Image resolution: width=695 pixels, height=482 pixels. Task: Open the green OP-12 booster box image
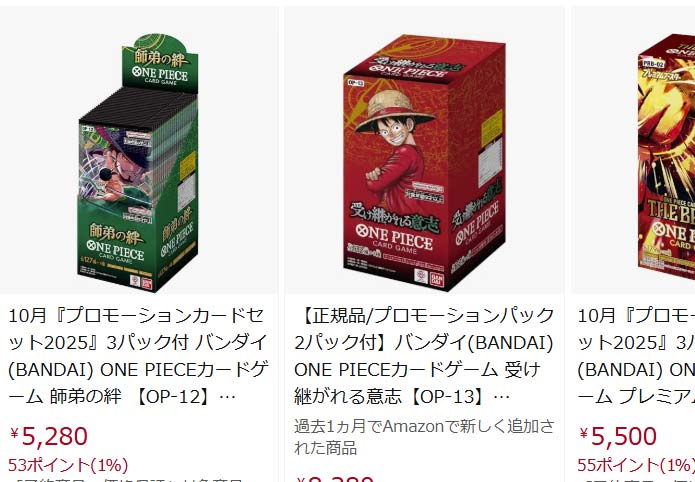(x=138, y=163)
